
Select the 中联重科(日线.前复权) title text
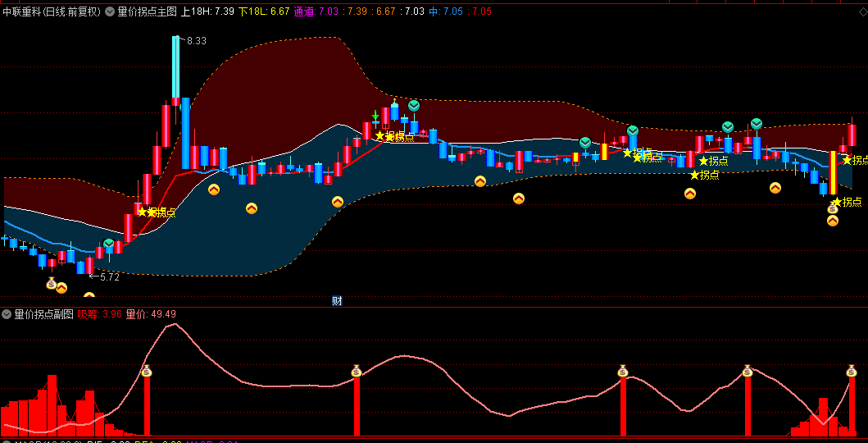pyautogui.click(x=52, y=11)
